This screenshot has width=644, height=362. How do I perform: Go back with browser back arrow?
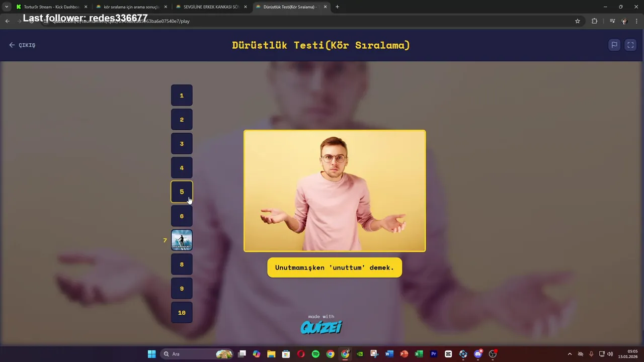[7, 21]
